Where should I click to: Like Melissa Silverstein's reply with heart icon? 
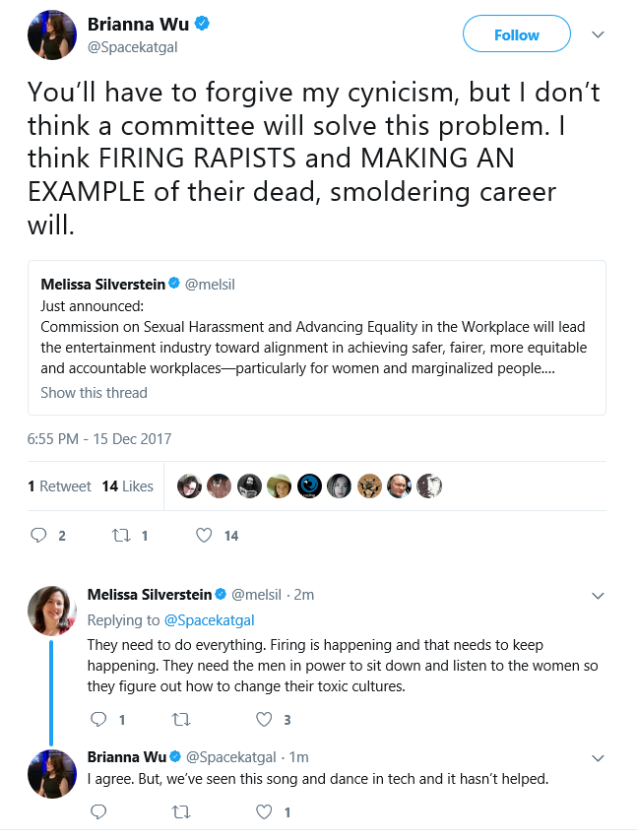(264, 719)
